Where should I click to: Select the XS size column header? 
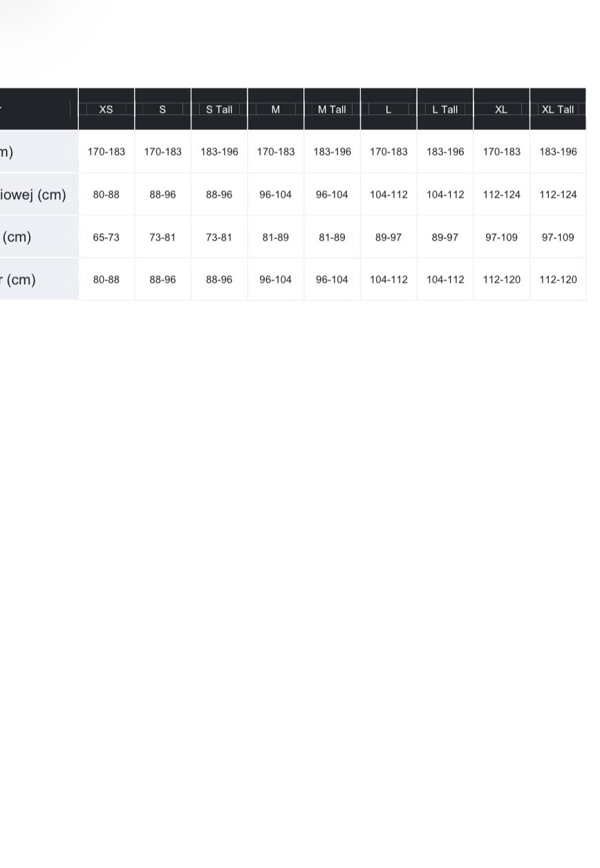click(x=106, y=109)
